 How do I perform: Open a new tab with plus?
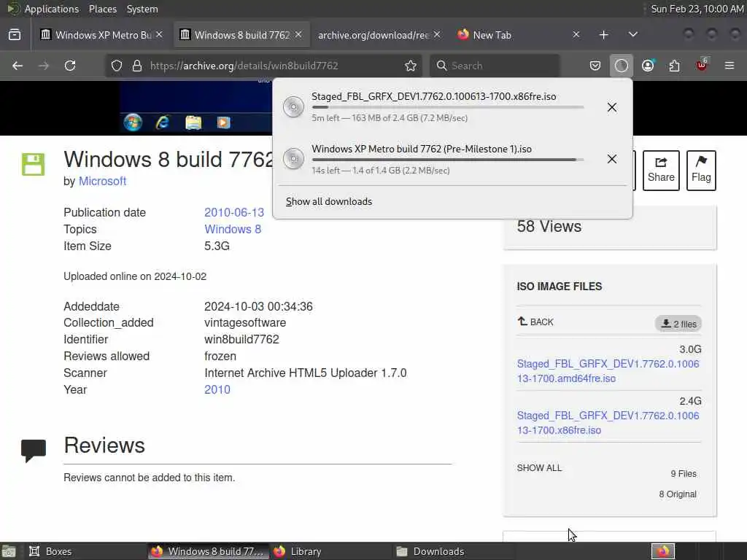603,35
